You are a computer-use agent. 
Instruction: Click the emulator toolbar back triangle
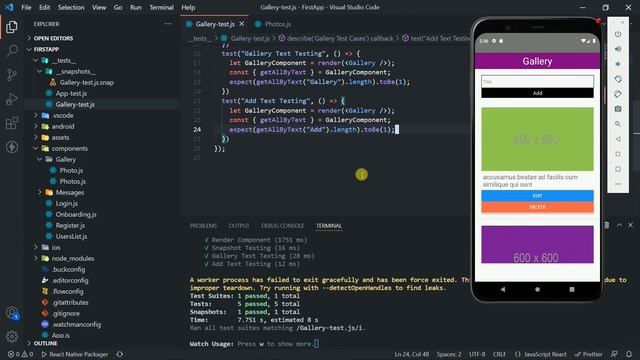coord(618,139)
